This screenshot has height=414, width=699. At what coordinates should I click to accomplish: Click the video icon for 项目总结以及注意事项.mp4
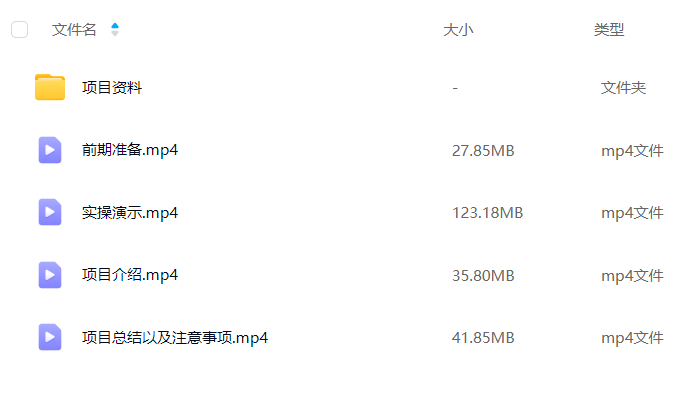pos(50,337)
